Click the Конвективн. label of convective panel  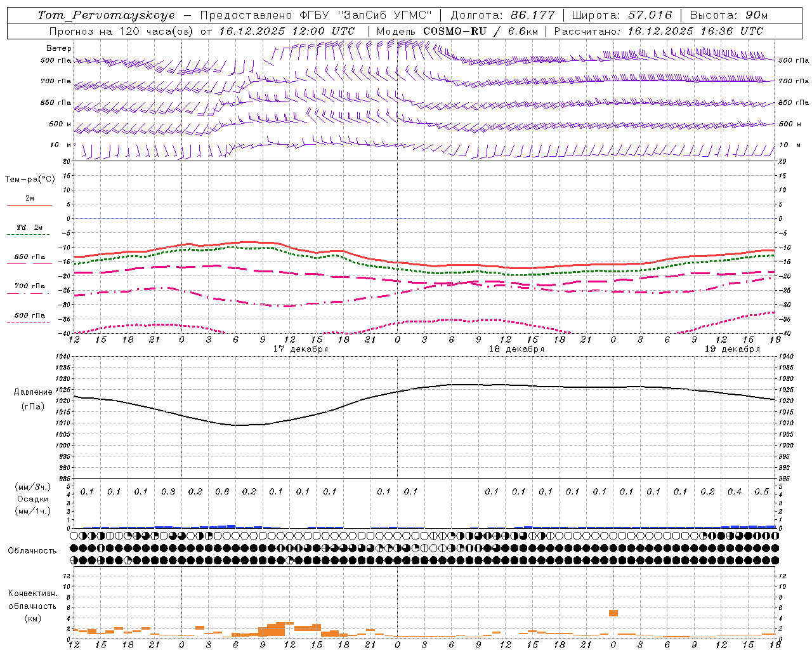tap(33, 594)
